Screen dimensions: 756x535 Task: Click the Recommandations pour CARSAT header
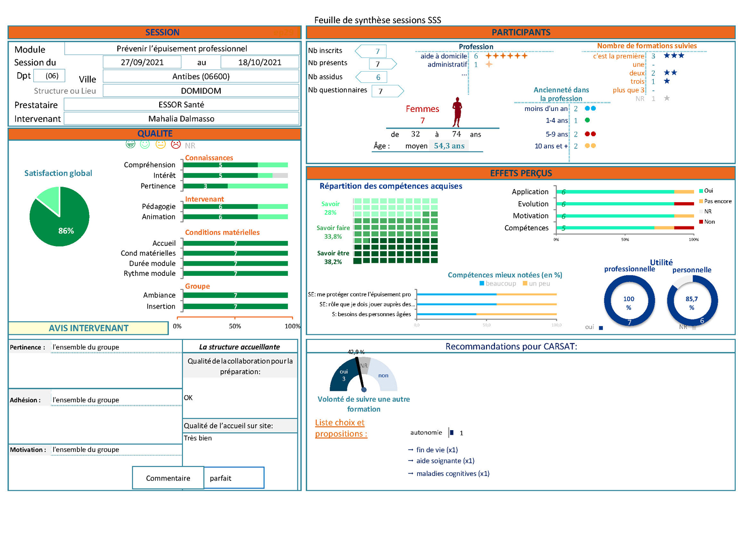click(521, 346)
